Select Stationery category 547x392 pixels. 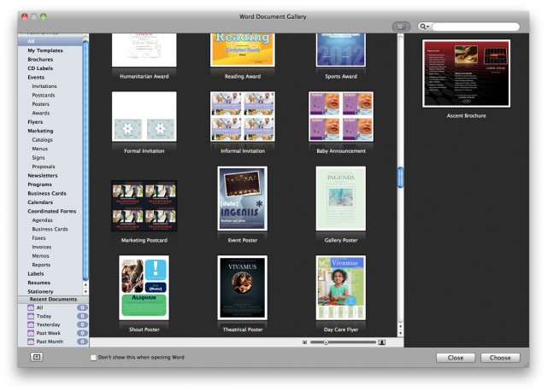tap(40, 291)
